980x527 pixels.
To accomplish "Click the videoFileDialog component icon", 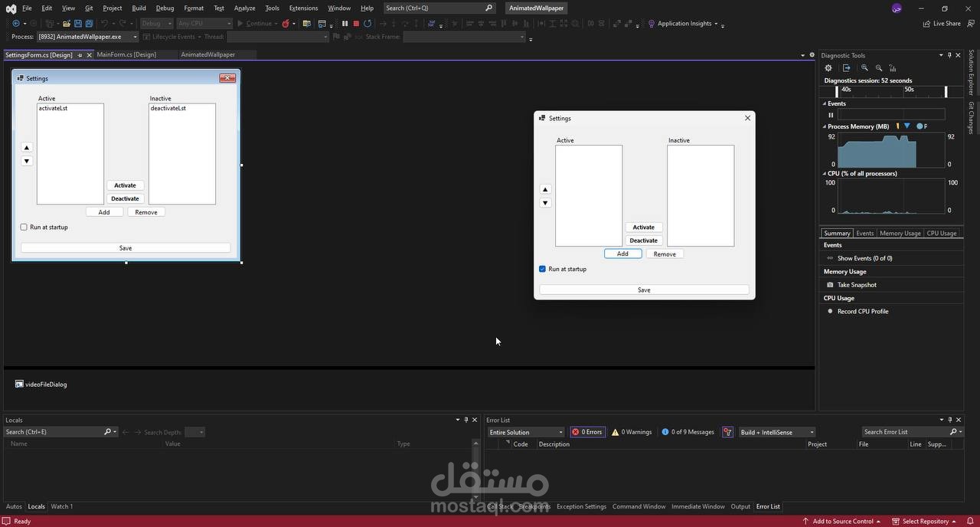I will [19, 385].
